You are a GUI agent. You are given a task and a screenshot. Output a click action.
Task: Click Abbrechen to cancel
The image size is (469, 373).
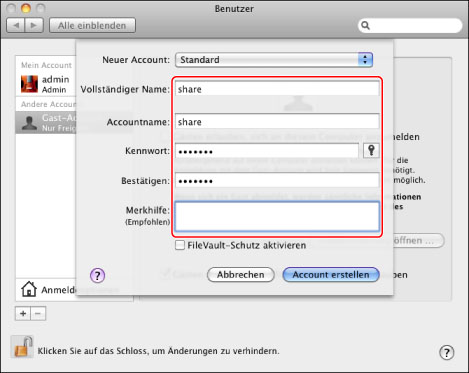[241, 275]
